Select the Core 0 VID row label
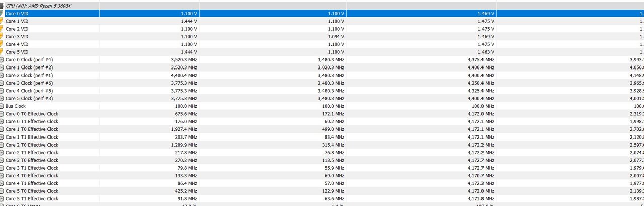 click(x=17, y=14)
